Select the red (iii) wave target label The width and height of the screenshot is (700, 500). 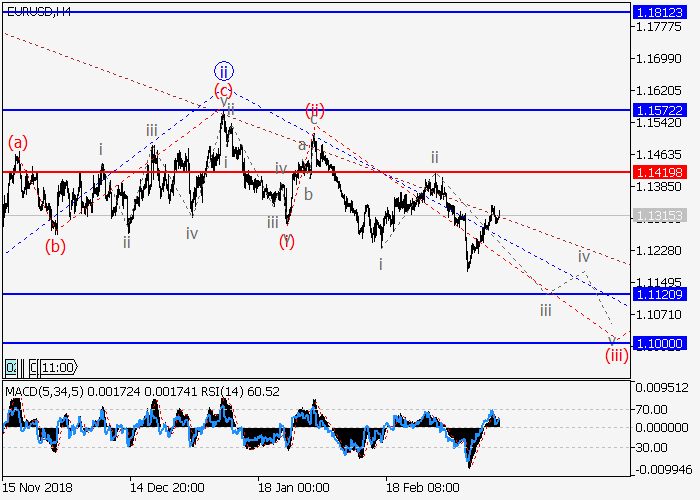pos(614,354)
